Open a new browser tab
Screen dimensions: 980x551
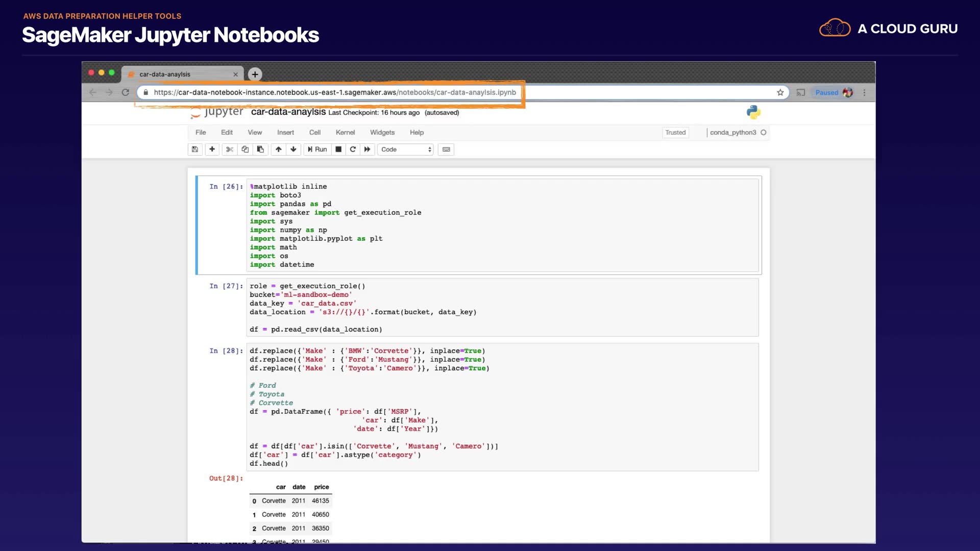255,74
